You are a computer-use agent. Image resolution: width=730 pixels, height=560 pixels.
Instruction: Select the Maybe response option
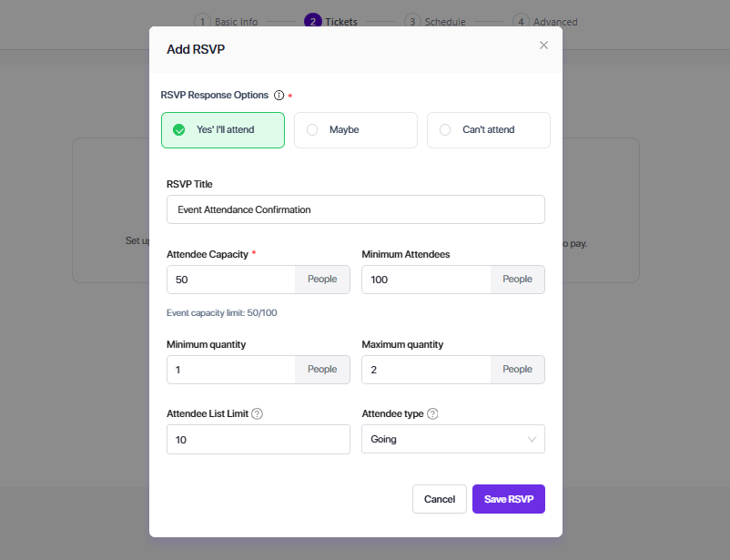[355, 130]
